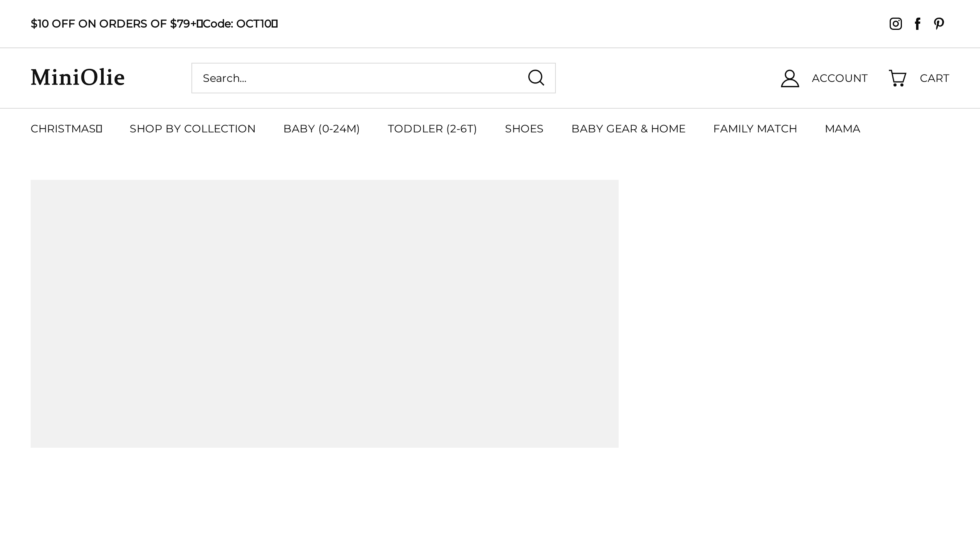Screen dimensions: 980x551
Task: Click the MiniOlie logo
Action: click(x=78, y=78)
